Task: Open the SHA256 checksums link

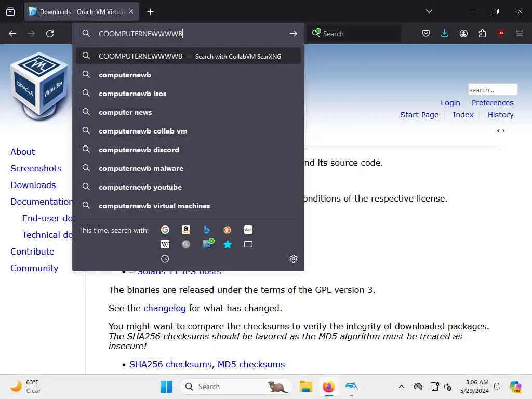Action: click(170, 364)
